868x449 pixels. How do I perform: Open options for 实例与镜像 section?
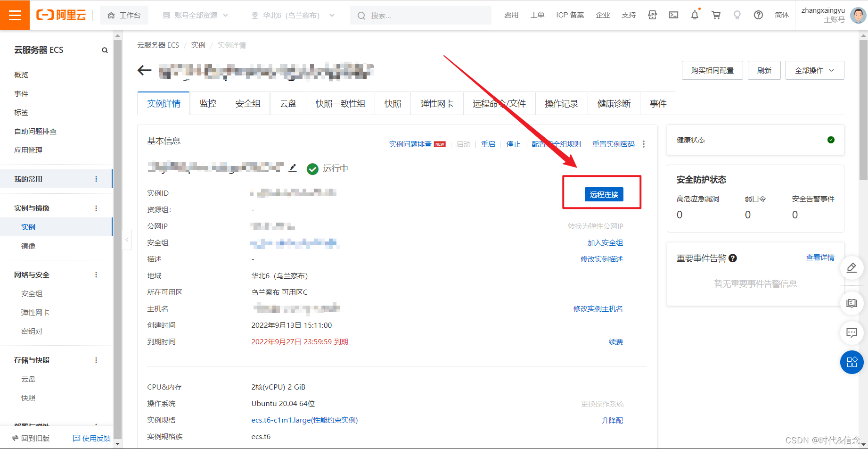click(x=96, y=208)
